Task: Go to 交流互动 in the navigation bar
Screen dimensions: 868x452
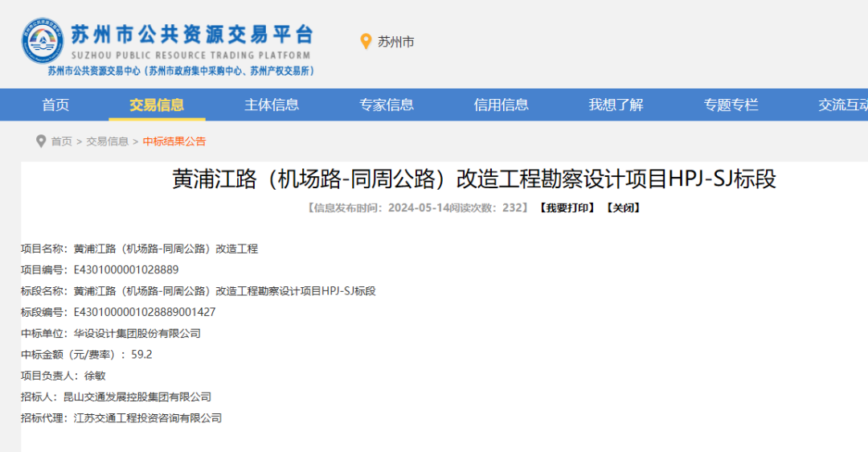Action: pyautogui.click(x=842, y=105)
